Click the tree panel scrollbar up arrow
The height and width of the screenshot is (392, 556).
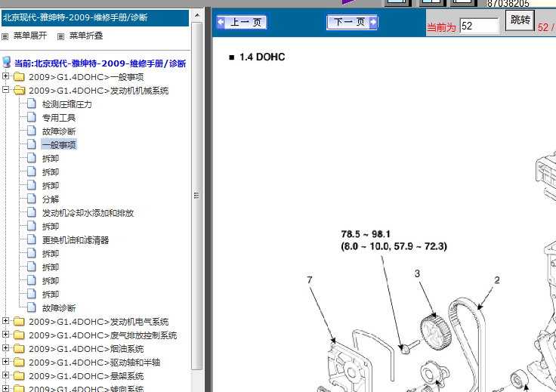tap(197, 15)
